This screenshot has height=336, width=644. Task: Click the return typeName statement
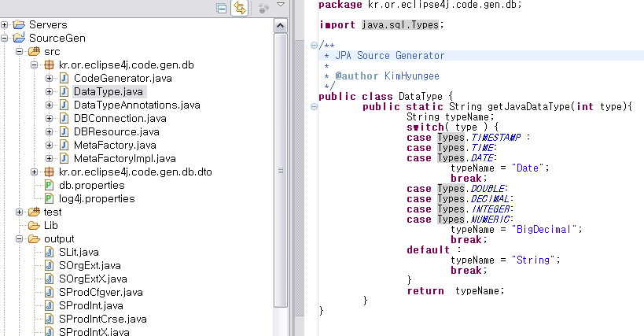455,291
